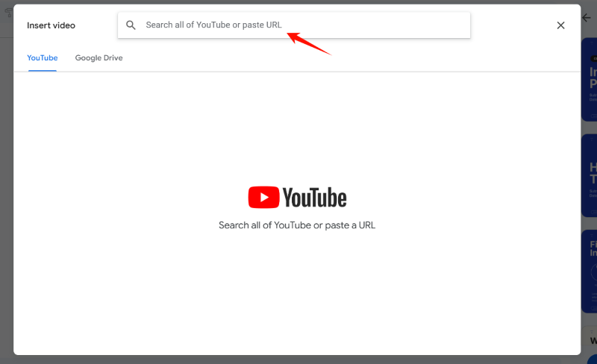Image resolution: width=597 pixels, height=364 pixels.
Task: Click the paint format icon behind the dialog
Action: coord(8,13)
